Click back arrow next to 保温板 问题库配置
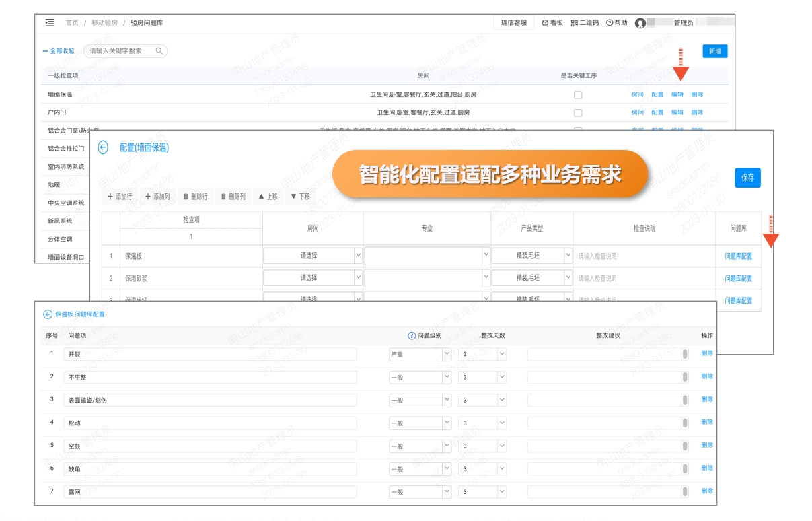The image size is (812, 521). click(48, 314)
